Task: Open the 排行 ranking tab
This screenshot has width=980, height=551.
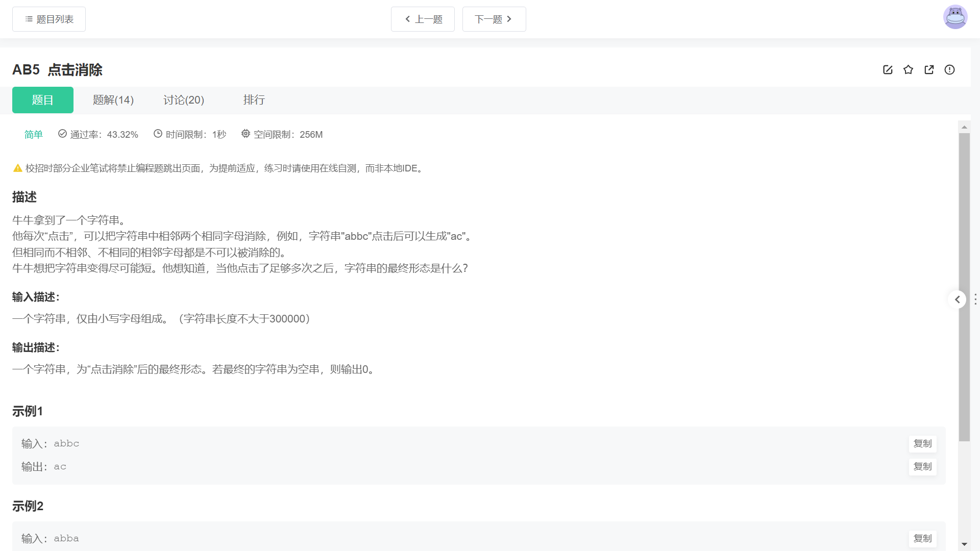Action: tap(254, 100)
